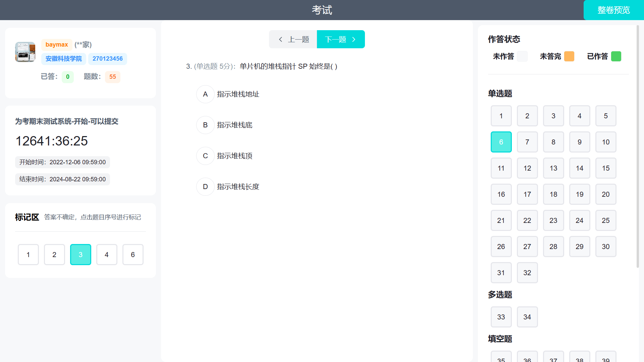This screenshot has width=644, height=362.
Task: Select option A 指示堆栈地址
Action: (x=205, y=94)
